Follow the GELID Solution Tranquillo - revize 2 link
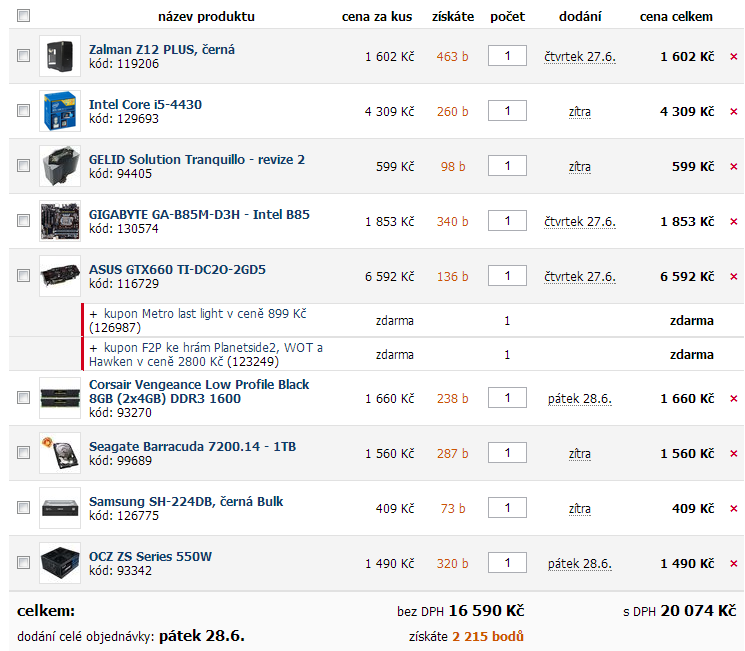The width and height of the screenshot is (745, 651). coord(197,160)
